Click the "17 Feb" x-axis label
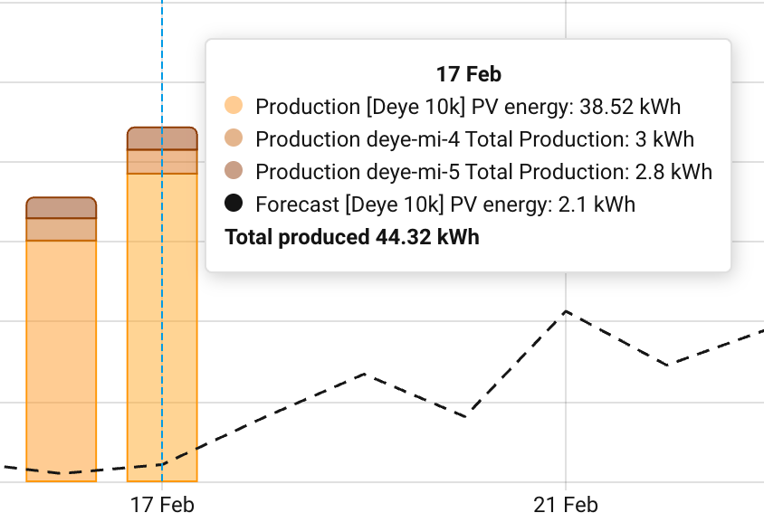The image size is (764, 532). 162,505
